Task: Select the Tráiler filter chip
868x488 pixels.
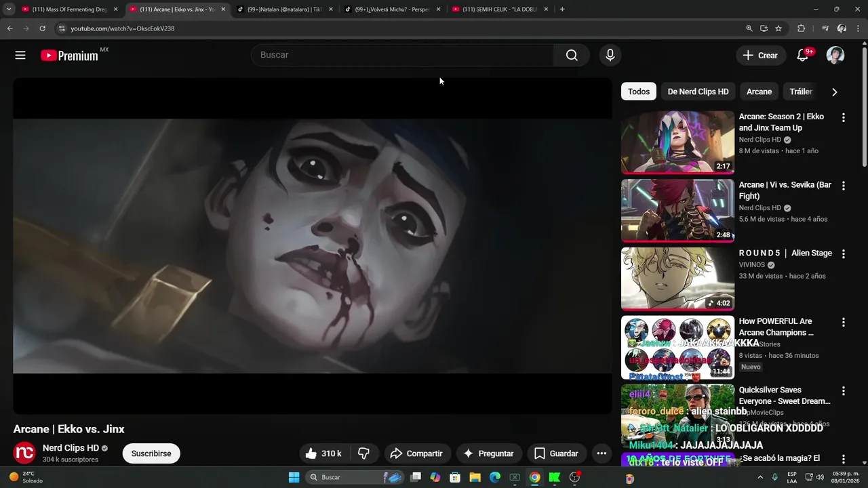Action: point(801,91)
